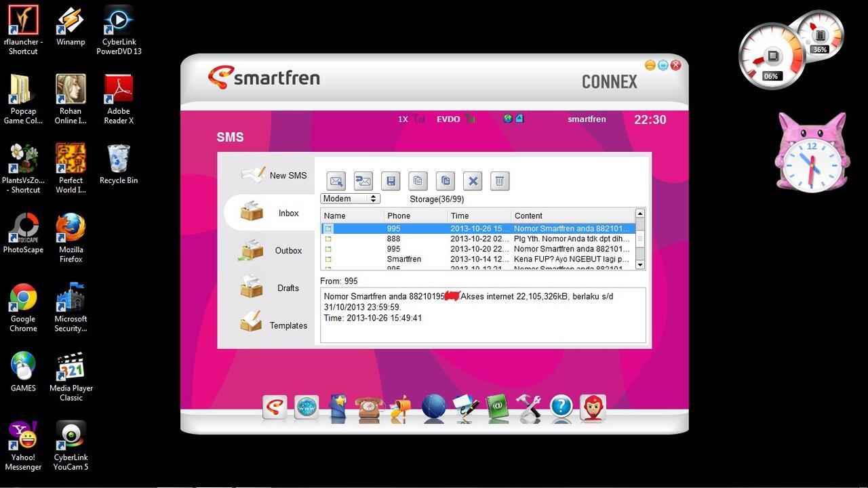Open the rotary telephone call dock icon
The height and width of the screenshot is (488, 868).
tap(370, 409)
